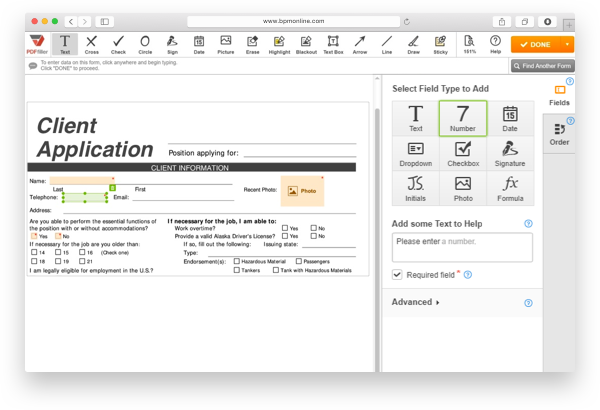600x410 pixels.
Task: Click the Help text input box
Action: [462, 247]
